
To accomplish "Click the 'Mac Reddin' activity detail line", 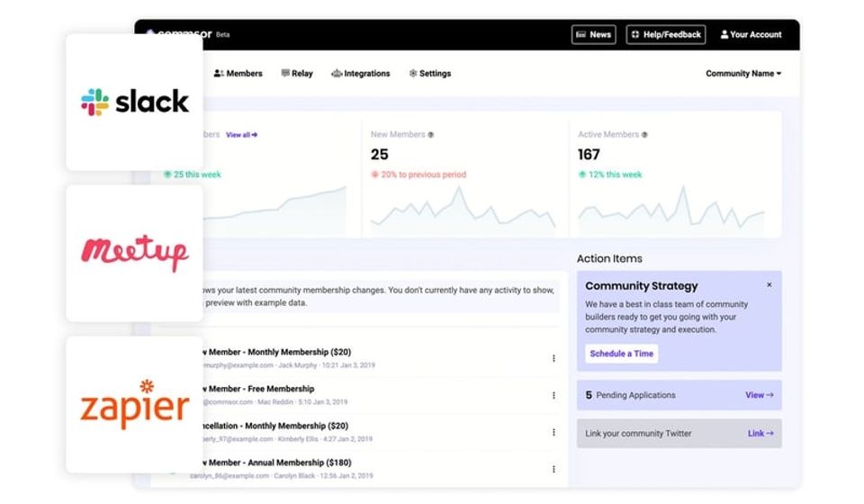I will (x=275, y=402).
